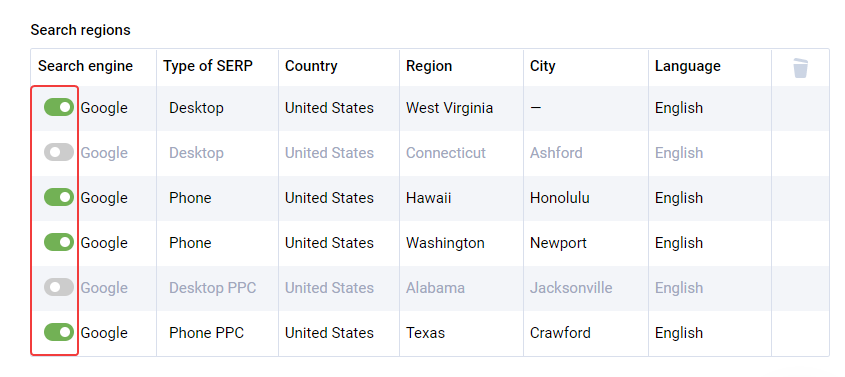845x377 pixels.
Task: Disable the West Virginia region toggle
Action: [59, 107]
